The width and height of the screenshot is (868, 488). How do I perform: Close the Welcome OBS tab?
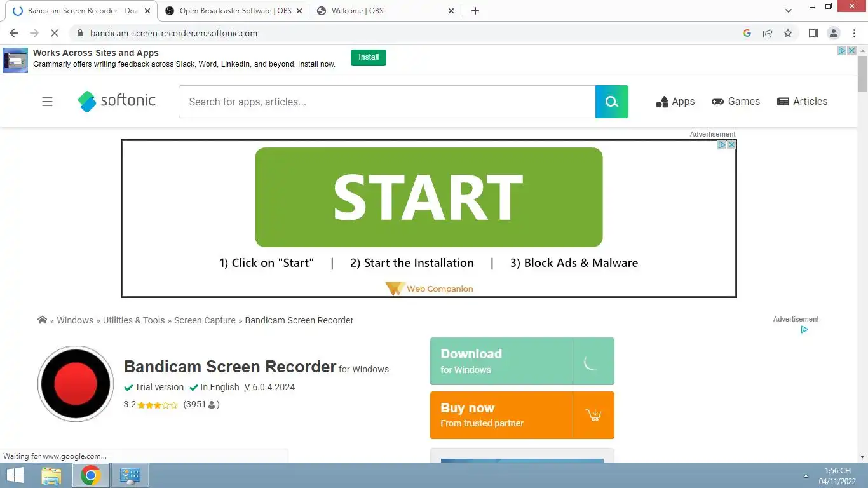[451, 11]
